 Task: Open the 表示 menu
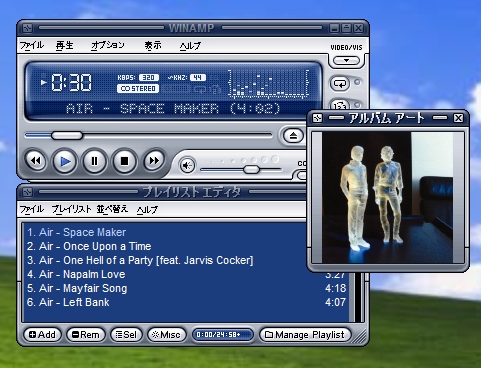tap(153, 45)
